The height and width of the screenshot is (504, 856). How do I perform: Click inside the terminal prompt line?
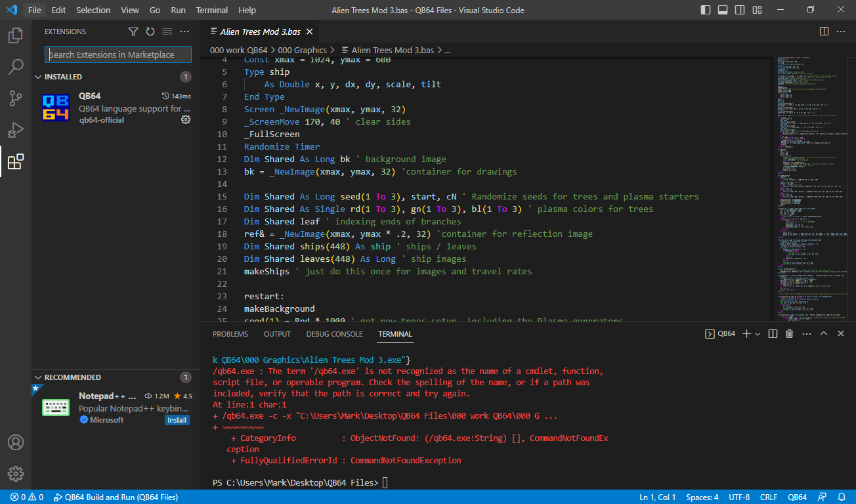click(300, 483)
